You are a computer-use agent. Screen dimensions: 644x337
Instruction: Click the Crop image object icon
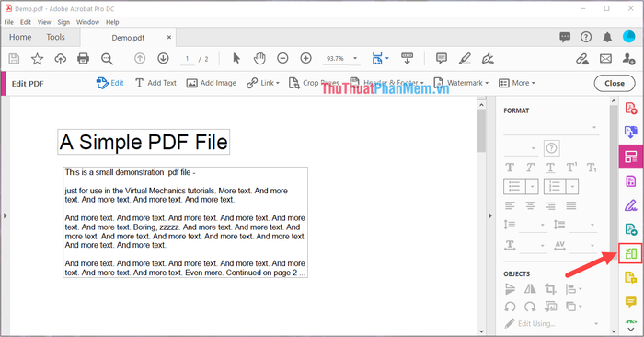(550, 289)
